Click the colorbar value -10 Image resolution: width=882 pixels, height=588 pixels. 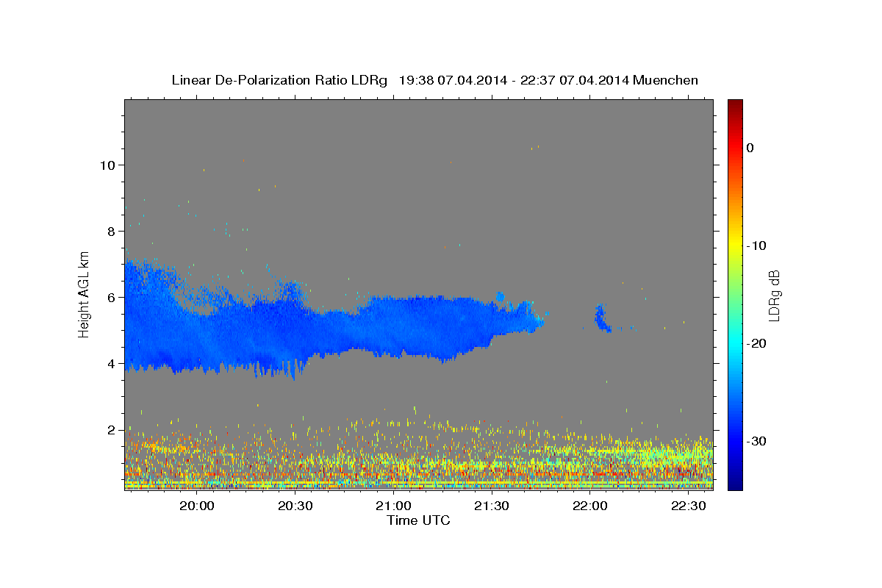tap(757, 245)
